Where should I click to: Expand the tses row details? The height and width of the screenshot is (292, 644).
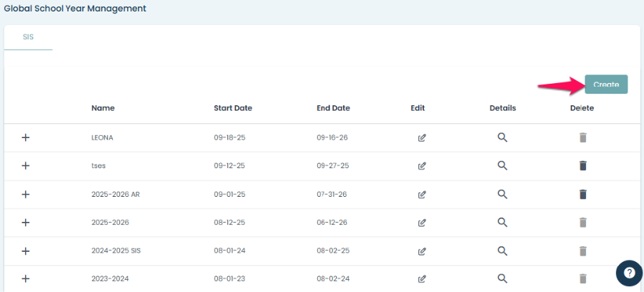26,165
